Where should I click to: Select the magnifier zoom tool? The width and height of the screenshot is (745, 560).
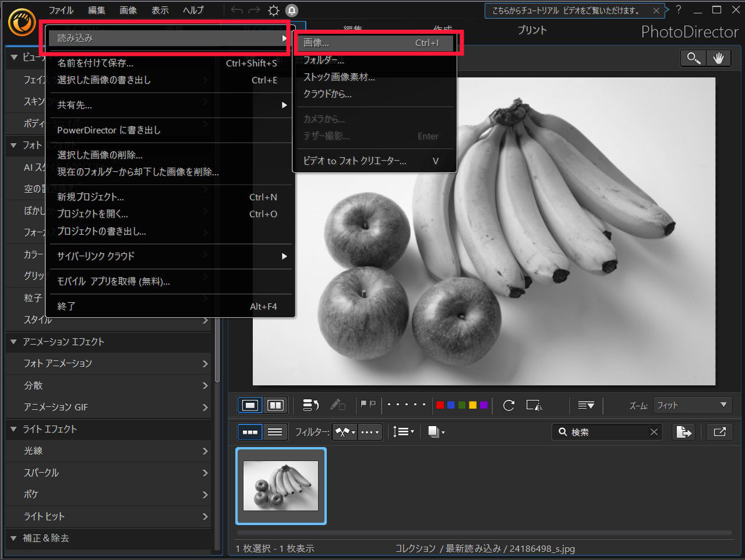(x=693, y=58)
